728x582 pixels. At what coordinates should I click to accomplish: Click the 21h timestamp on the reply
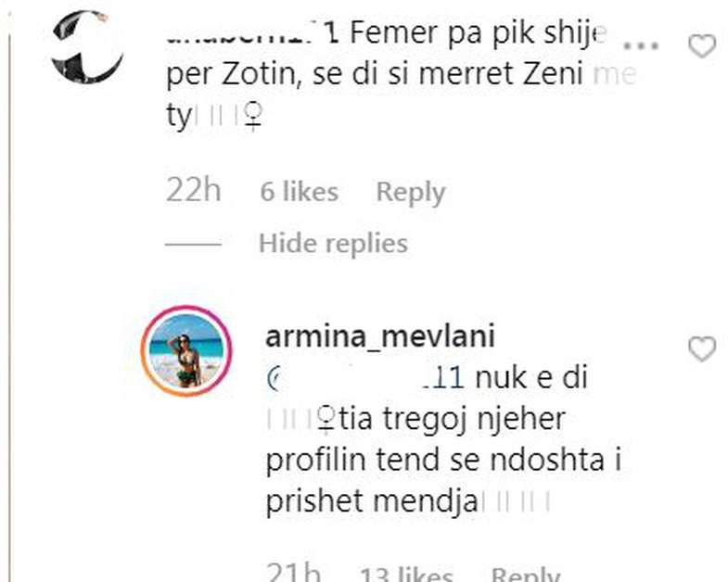tap(293, 572)
